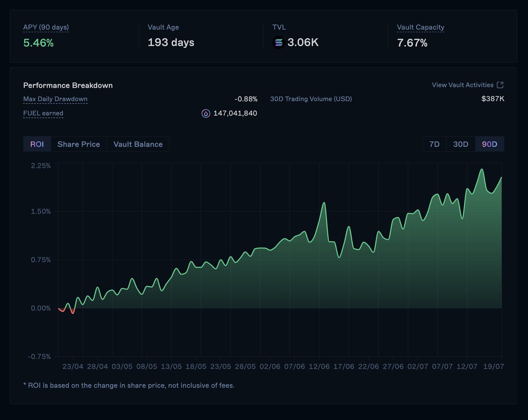The image size is (528, 420).
Task: Click the 0.00% y-axis label
Action: coord(41,308)
